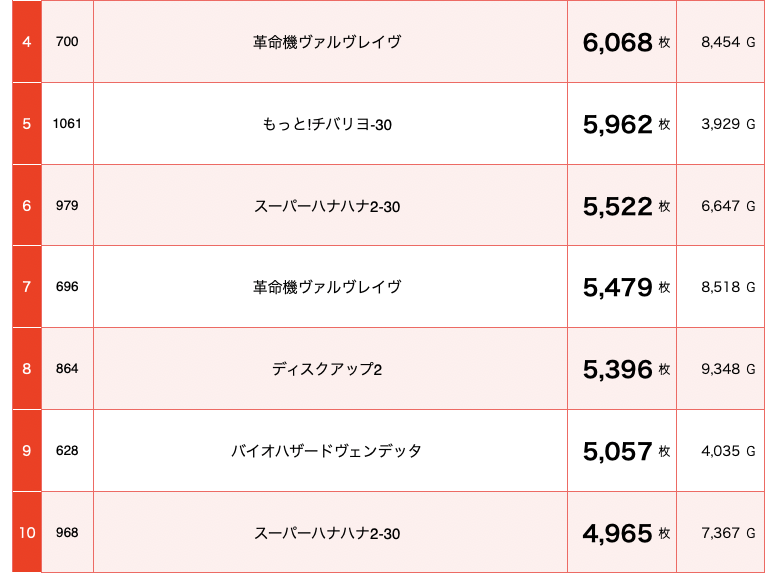Click rank 10 red cell

pyautogui.click(x=27, y=533)
